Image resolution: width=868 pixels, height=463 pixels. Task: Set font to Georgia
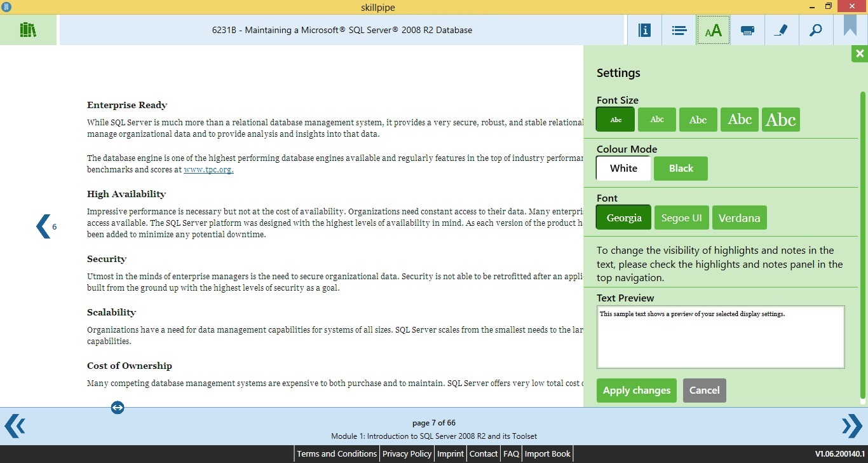coord(623,218)
